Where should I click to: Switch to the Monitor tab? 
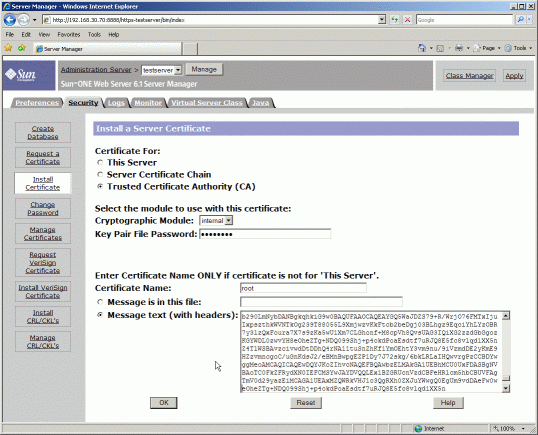click(148, 103)
